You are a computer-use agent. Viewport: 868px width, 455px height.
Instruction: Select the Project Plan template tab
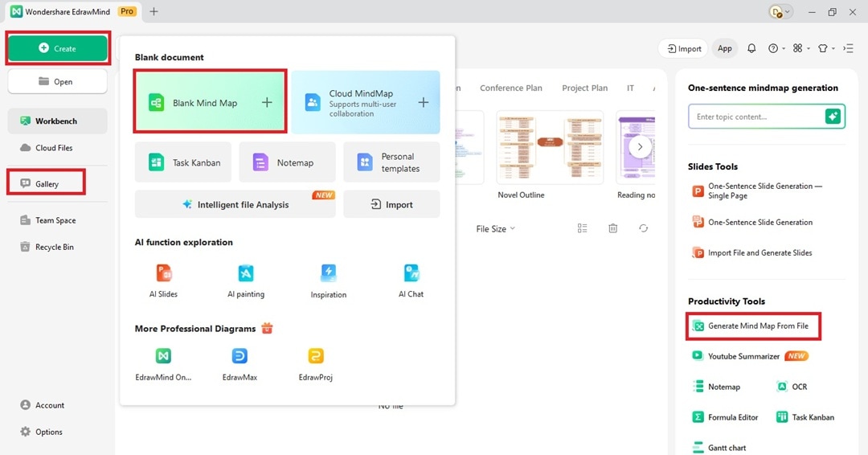point(584,88)
